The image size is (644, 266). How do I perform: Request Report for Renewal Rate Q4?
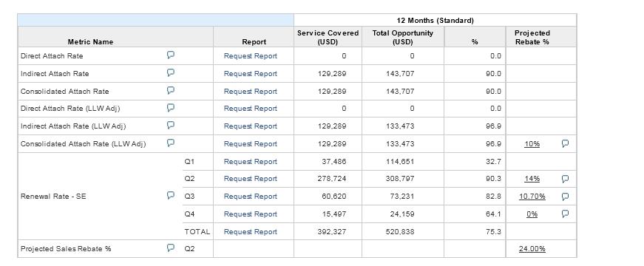point(251,214)
